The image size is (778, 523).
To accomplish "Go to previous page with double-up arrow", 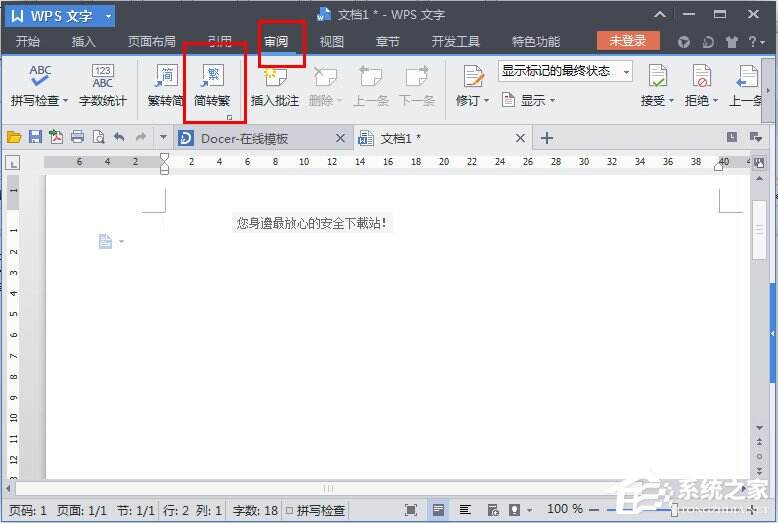I will (759, 441).
